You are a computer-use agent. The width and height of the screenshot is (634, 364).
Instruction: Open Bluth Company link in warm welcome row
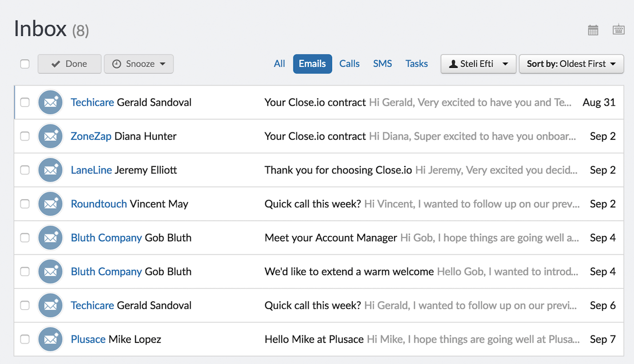[x=106, y=272]
